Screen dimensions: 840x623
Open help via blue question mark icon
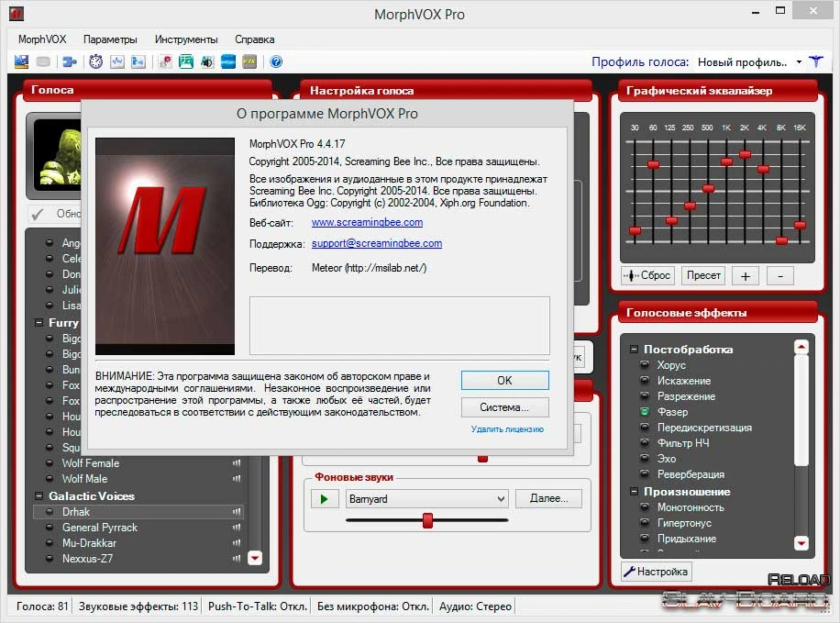(x=276, y=61)
